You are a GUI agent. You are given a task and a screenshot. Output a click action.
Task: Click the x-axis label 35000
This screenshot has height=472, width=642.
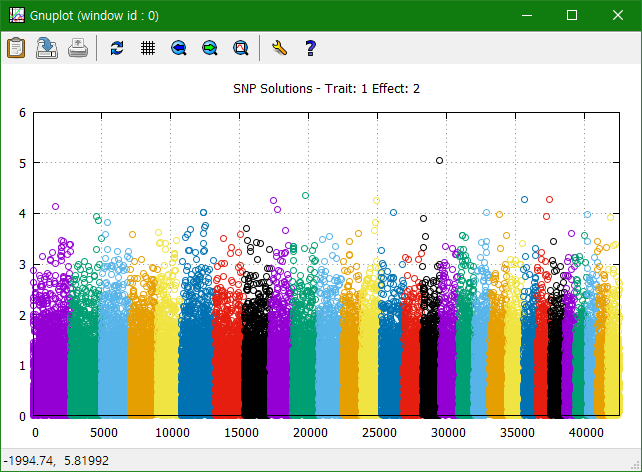517,433
